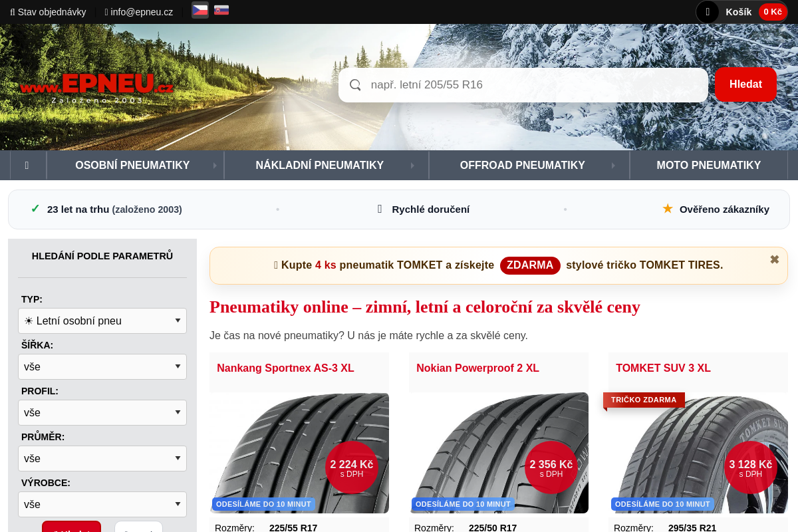Click the green checkmark trust icon
The width and height of the screenshot is (798, 532).
35,209
